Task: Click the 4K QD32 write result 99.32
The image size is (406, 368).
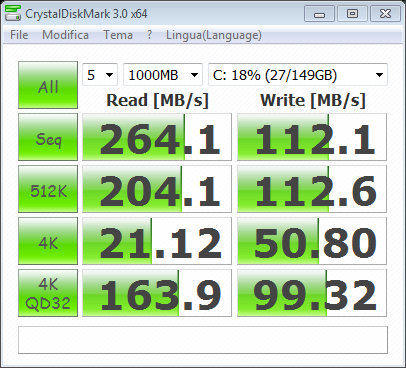Action: point(312,293)
